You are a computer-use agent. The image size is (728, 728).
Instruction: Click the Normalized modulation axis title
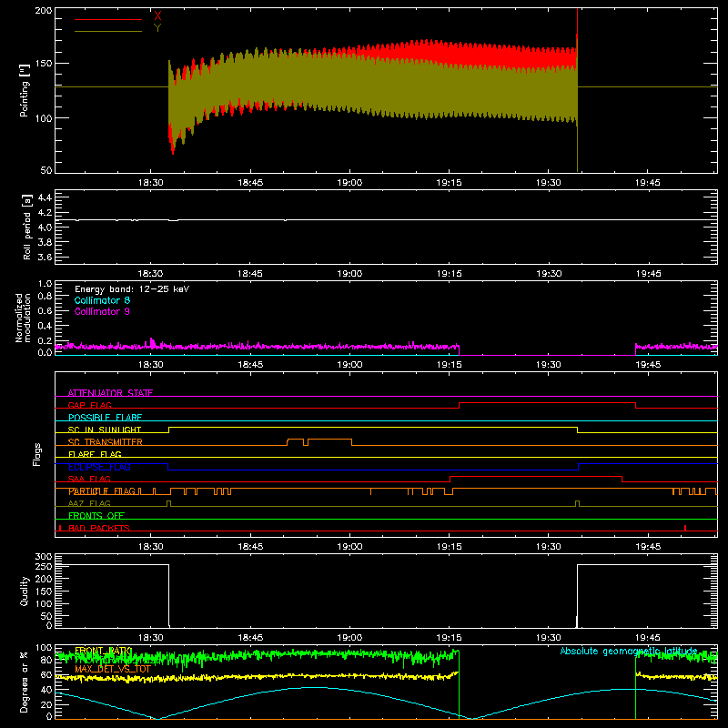[x=24, y=318]
